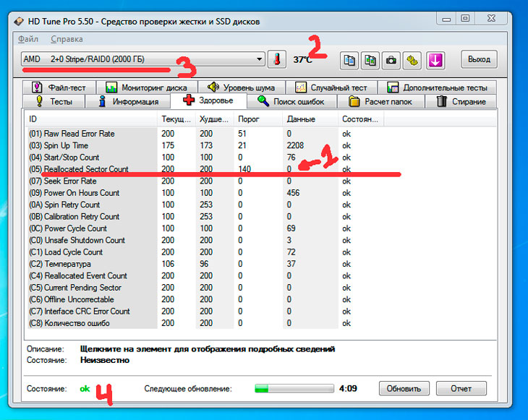The width and height of the screenshot is (528, 420).
Task: Select the Здоровье tab
Action: [208, 100]
